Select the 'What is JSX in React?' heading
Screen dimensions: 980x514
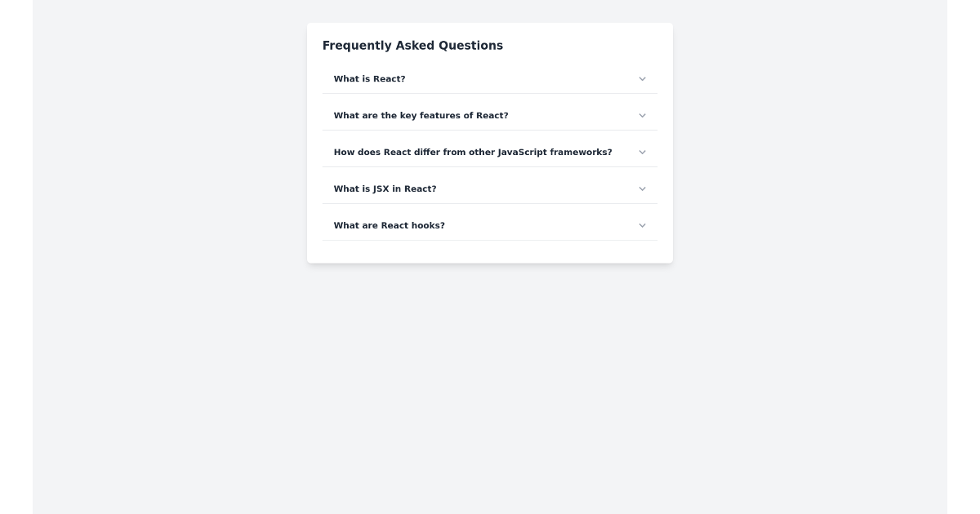click(x=385, y=188)
